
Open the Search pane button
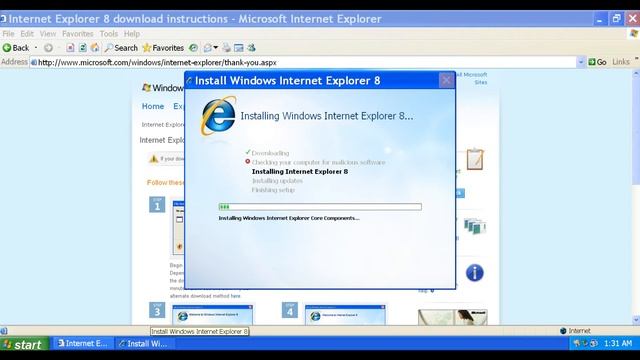coord(121,48)
